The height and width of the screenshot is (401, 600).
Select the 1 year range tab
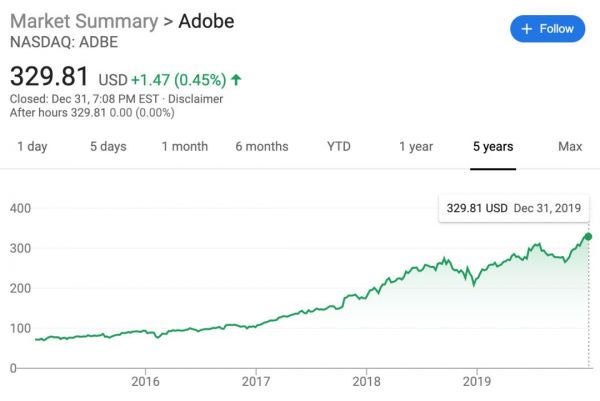pyautogui.click(x=416, y=147)
